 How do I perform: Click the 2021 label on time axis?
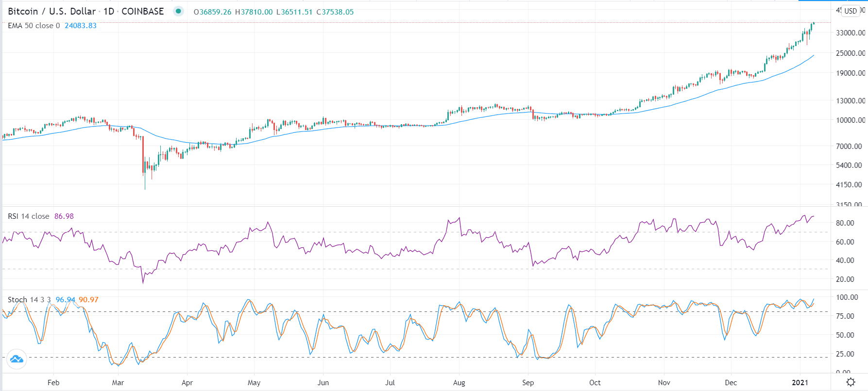click(x=800, y=383)
